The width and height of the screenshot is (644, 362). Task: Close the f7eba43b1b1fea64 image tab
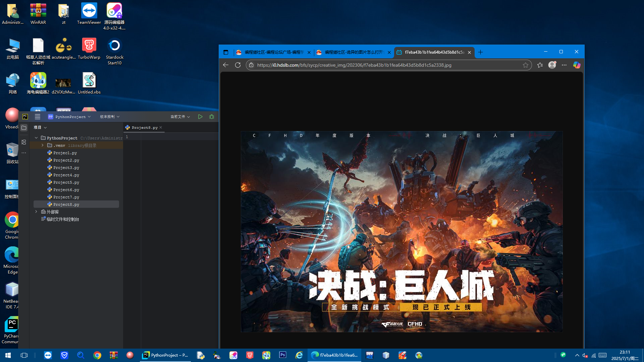point(470,53)
